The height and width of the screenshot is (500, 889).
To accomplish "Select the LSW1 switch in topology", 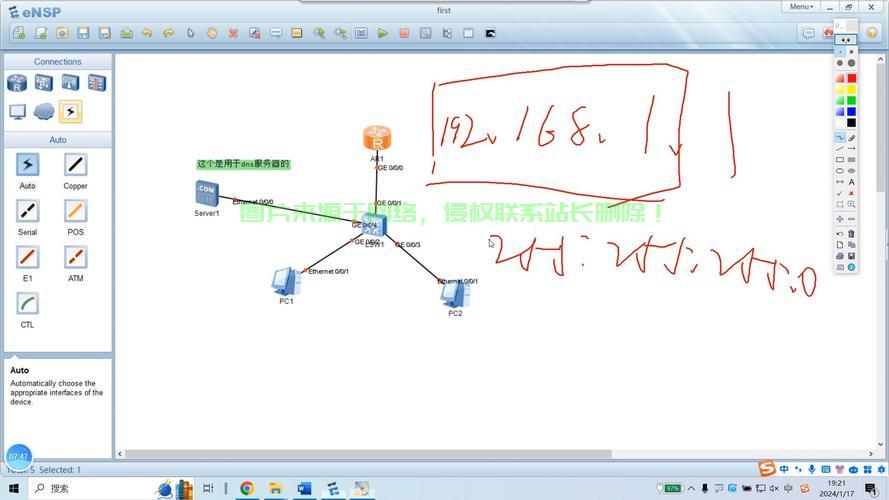I will [374, 226].
